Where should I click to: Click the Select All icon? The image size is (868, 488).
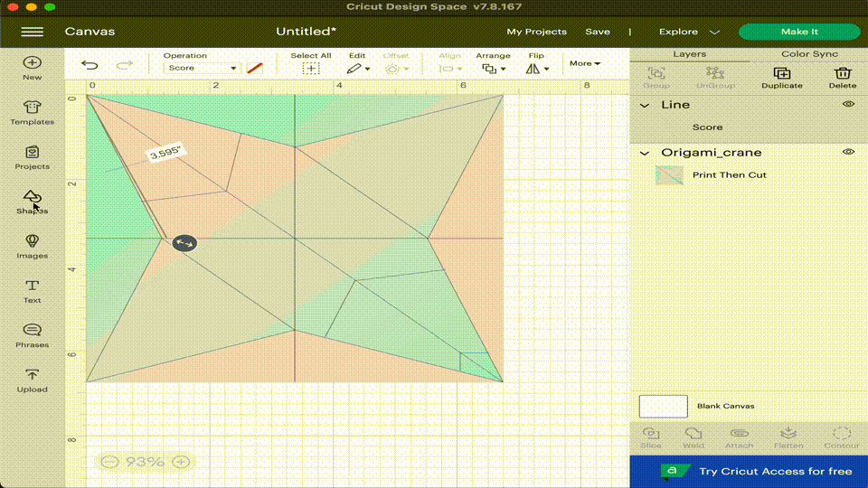pyautogui.click(x=311, y=69)
